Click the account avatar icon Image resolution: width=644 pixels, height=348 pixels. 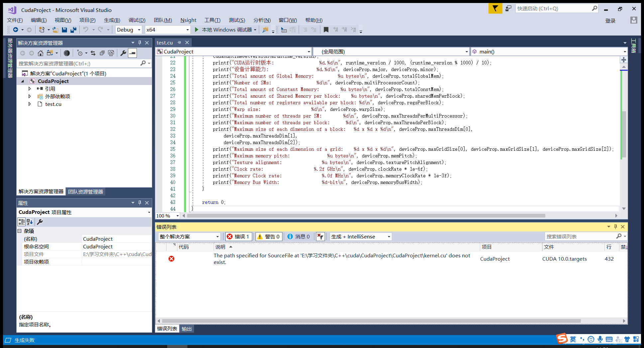coord(634,20)
